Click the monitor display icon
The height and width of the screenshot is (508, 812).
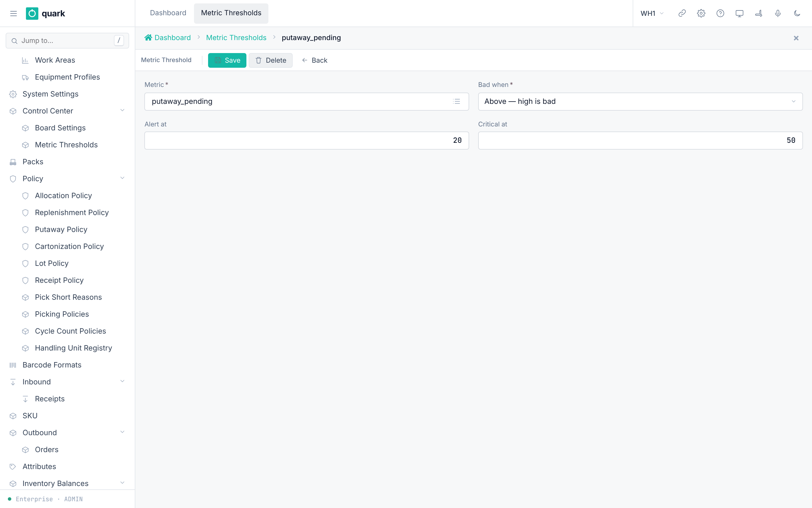(x=739, y=14)
